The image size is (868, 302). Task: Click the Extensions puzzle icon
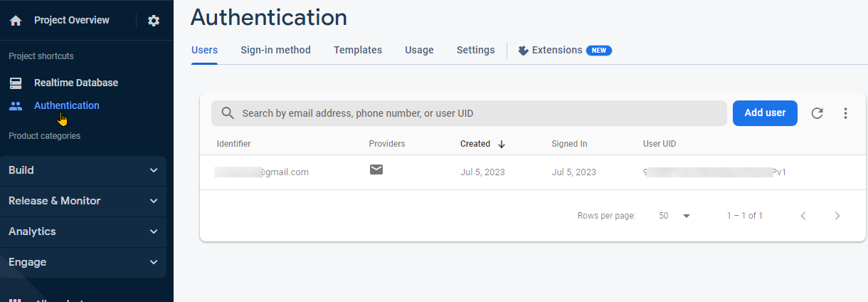524,51
